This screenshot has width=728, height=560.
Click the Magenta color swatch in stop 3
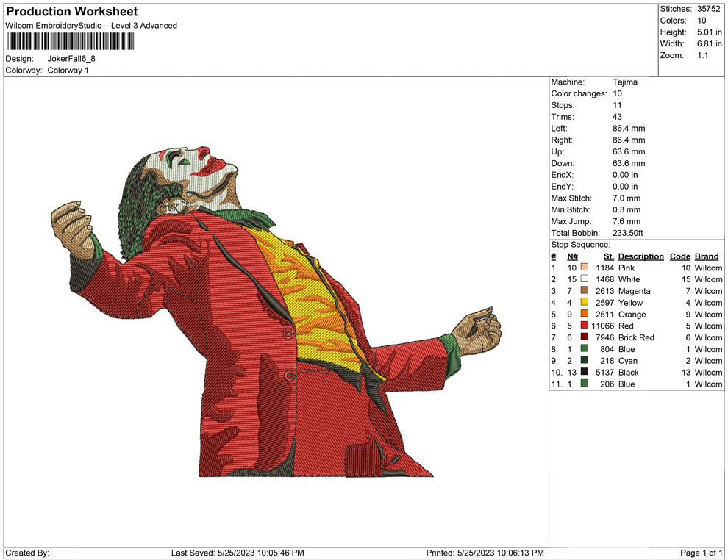585,290
